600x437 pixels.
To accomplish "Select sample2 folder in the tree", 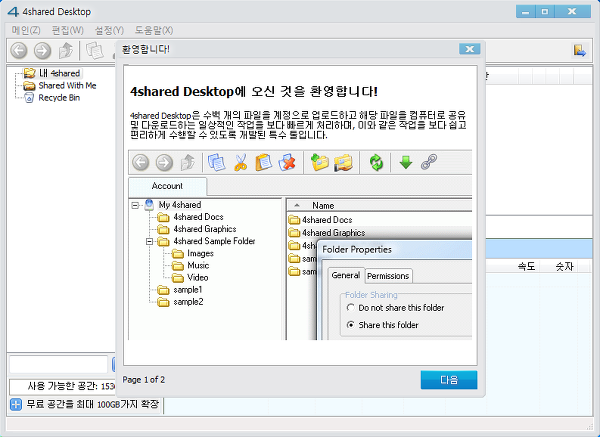I will pyautogui.click(x=188, y=302).
